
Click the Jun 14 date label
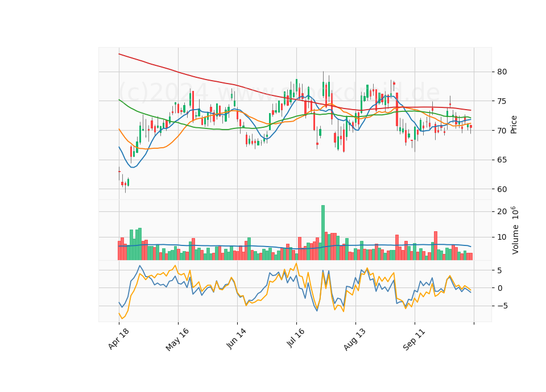coord(236,339)
